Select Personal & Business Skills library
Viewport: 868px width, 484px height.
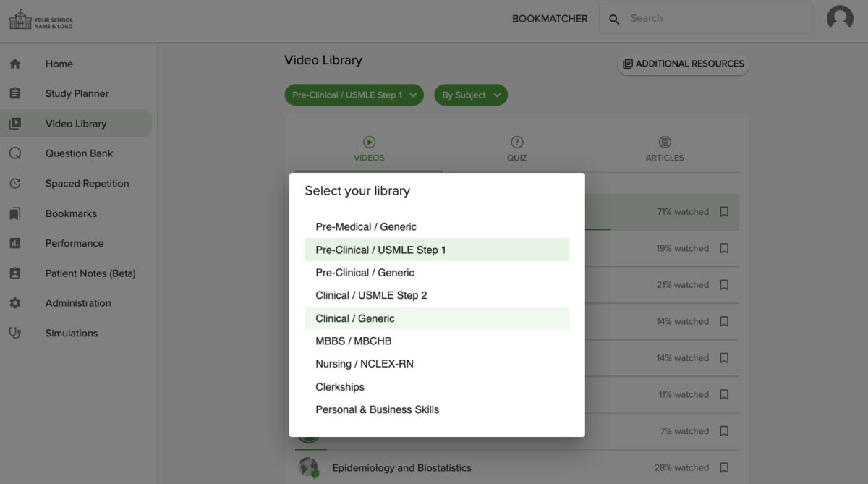pyautogui.click(x=437, y=409)
